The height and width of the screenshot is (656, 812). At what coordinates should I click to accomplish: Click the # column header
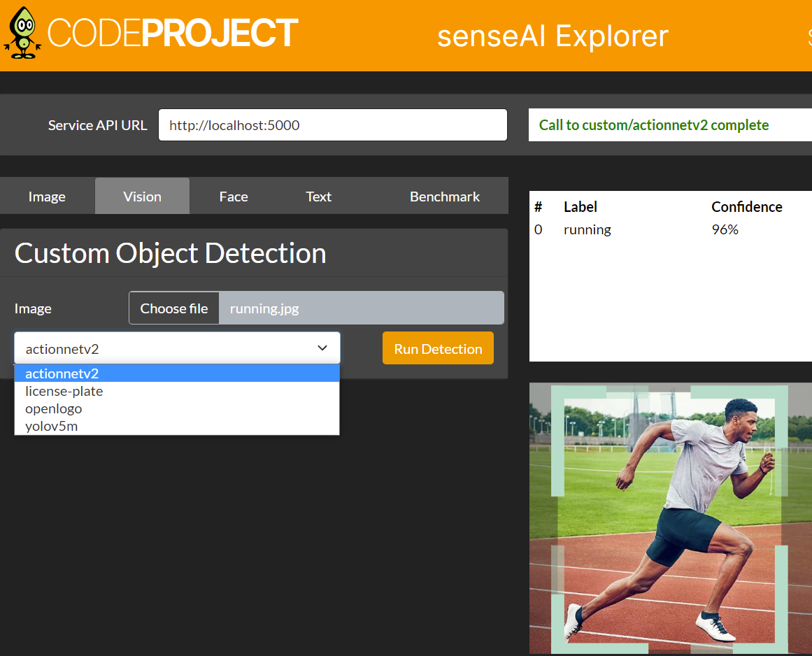click(538, 207)
